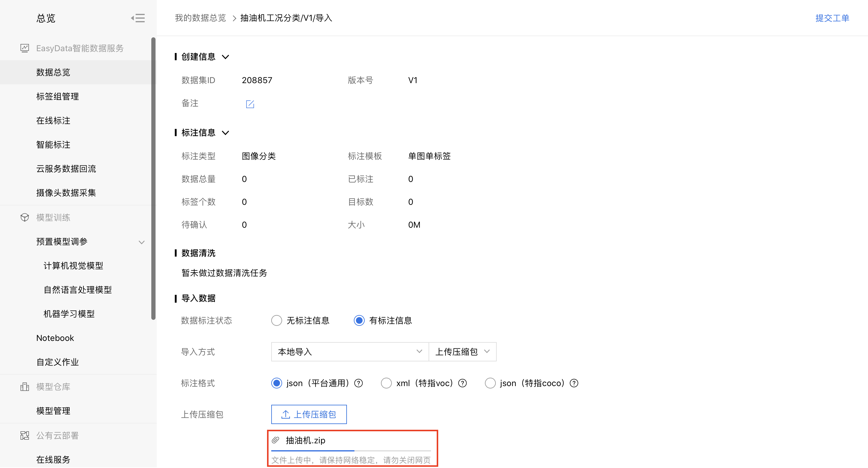The image size is (868, 468).
Task: Open 在线服务 in sidebar
Action: 53,459
